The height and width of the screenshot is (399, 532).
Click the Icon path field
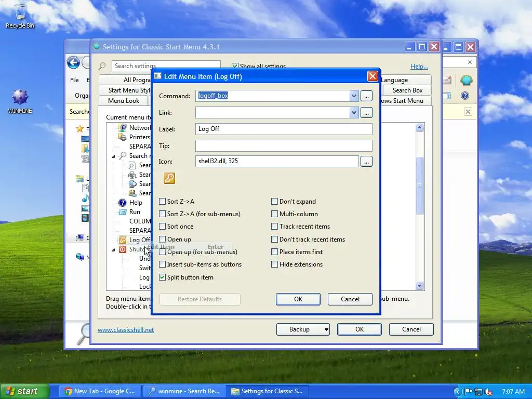point(277,161)
